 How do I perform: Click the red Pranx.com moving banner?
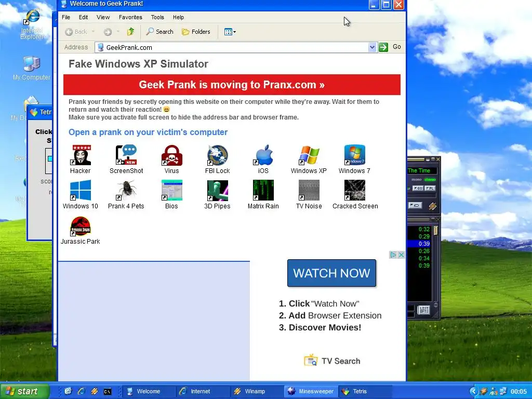pyautogui.click(x=232, y=85)
